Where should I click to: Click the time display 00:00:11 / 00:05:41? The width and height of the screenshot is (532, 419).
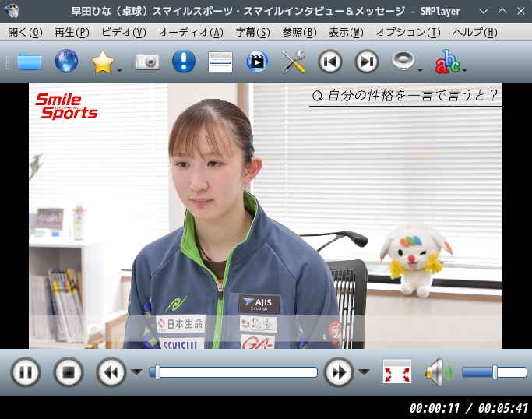point(469,408)
